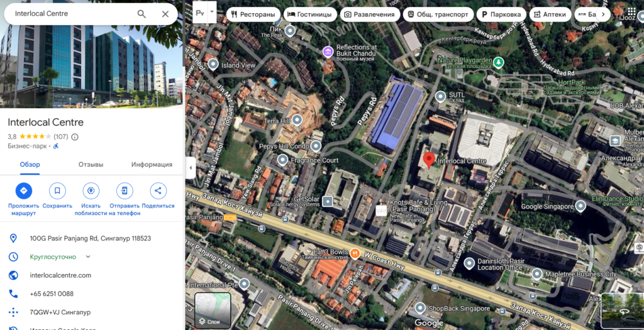Expand the opening hours chevron
Viewport: 644px width, 330px height.
[88, 256]
